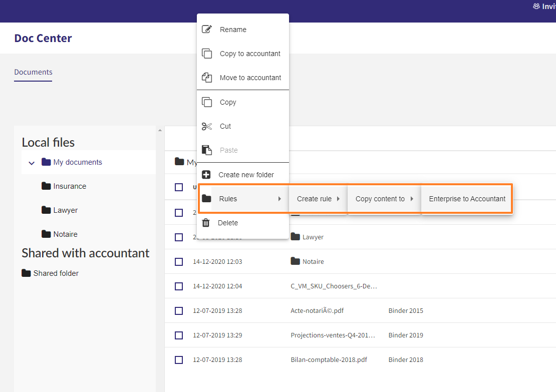Viewport: 556px width, 392px height.
Task: Collapse the My documents tree chevron
Action: tap(32, 163)
